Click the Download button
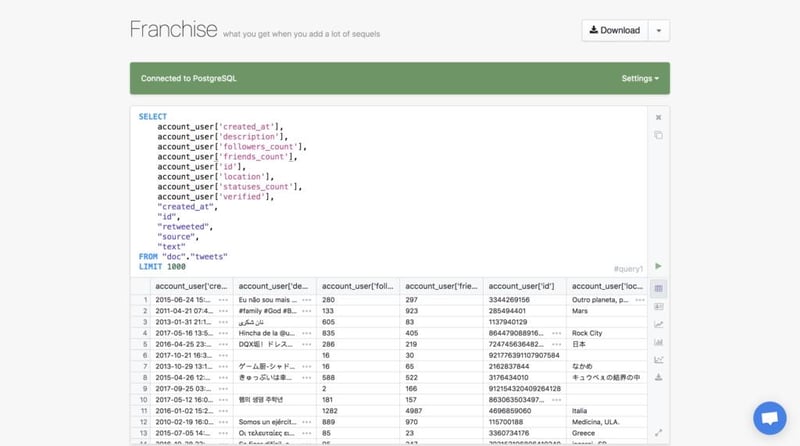The height and width of the screenshot is (446, 800). [615, 31]
